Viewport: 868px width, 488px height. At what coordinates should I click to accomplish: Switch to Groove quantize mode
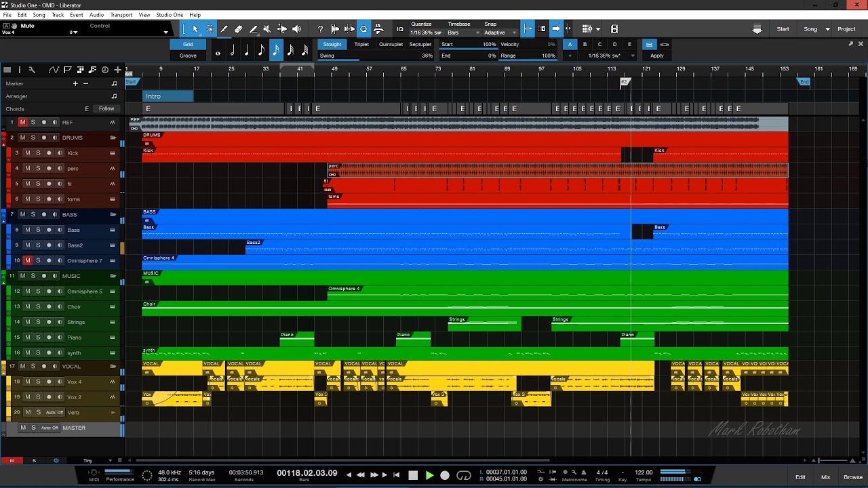[x=188, y=56]
